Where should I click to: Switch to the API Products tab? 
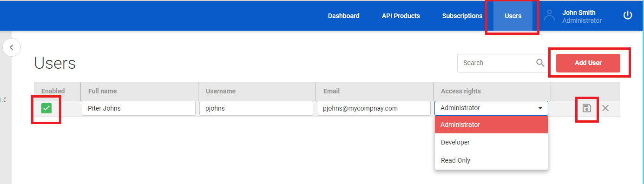tap(401, 16)
